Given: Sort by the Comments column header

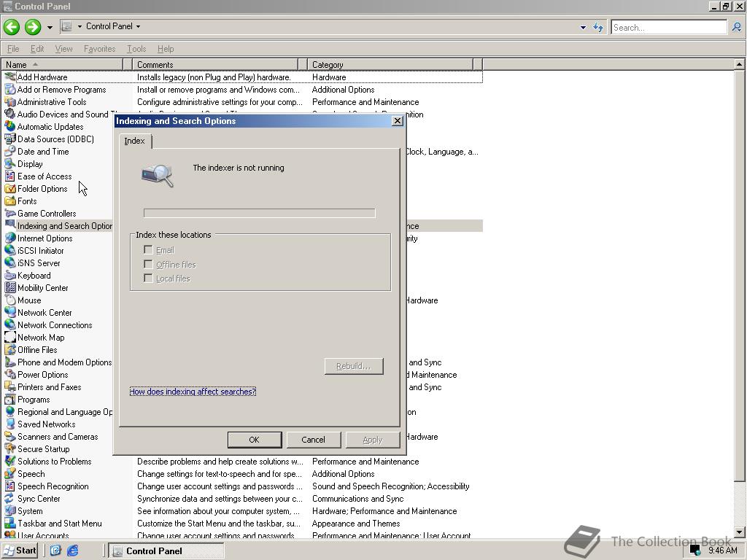Looking at the screenshot, I should (215, 64).
